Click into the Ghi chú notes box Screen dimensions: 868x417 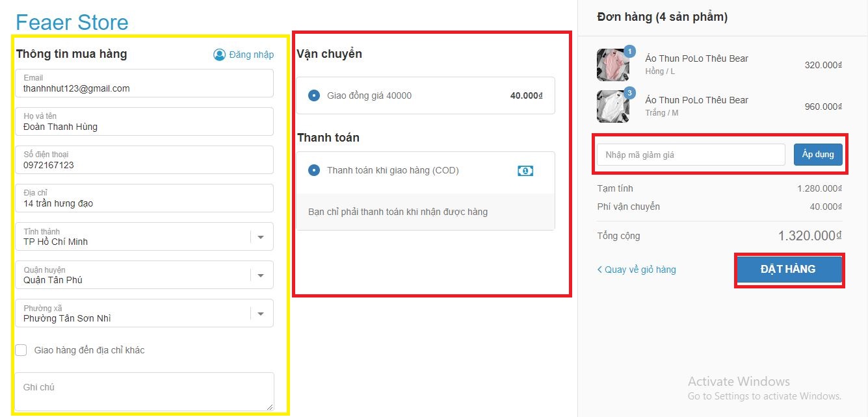[x=144, y=391]
